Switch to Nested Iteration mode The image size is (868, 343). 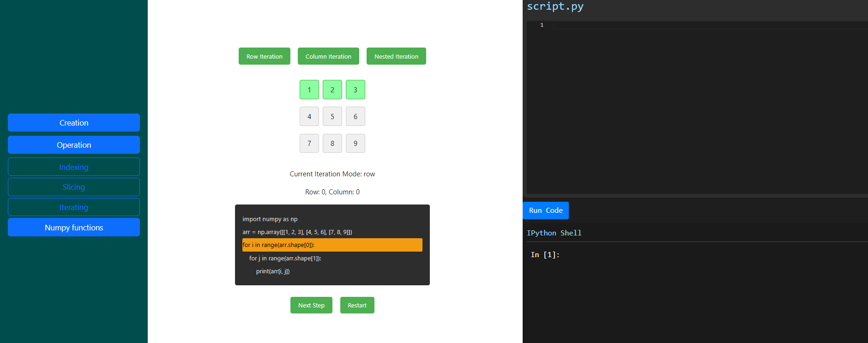tap(396, 56)
